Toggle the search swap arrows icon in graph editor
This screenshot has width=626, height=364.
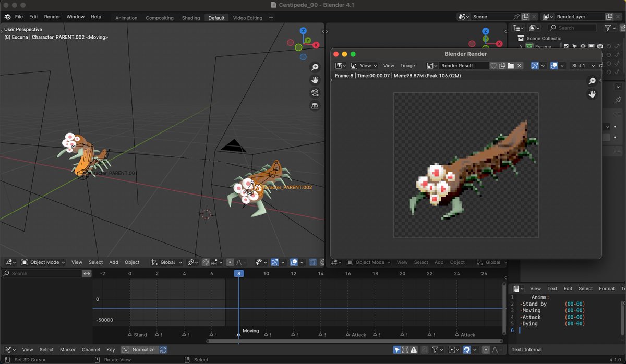point(87,273)
